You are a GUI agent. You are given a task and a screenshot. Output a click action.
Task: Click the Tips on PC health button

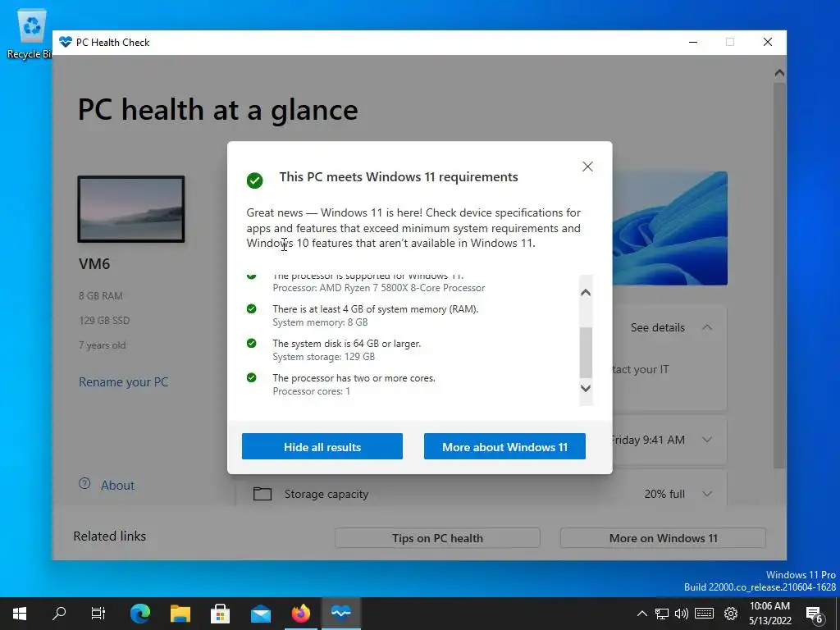(437, 538)
